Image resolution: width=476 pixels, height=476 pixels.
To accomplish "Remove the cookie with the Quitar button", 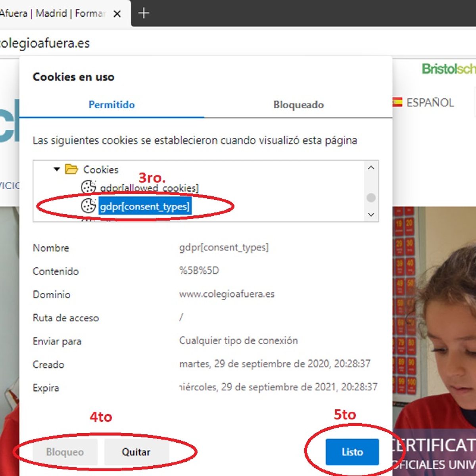I will coord(136,452).
